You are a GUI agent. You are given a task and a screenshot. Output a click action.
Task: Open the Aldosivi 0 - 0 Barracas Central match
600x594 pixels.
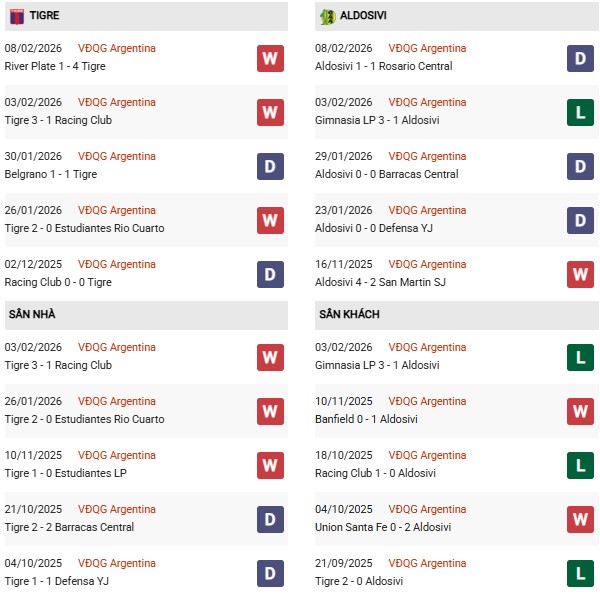386,174
